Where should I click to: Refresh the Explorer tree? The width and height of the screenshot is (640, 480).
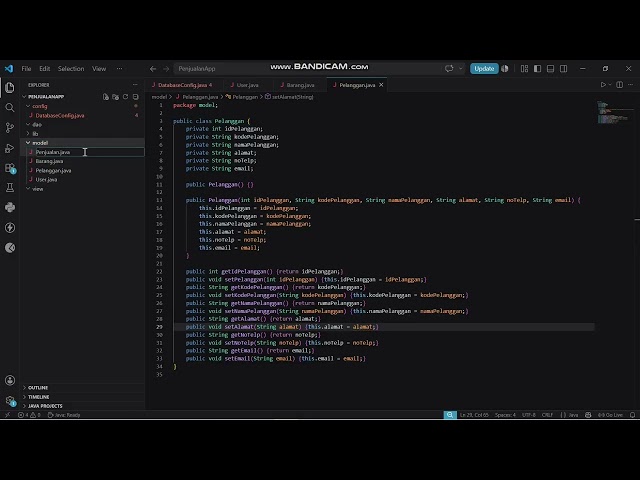[x=125, y=97]
